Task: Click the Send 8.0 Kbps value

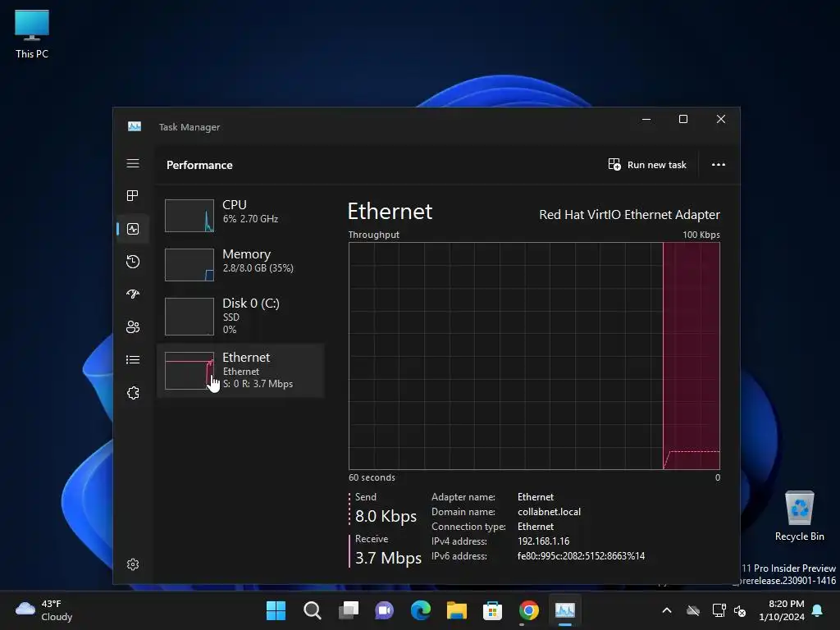Action: click(x=386, y=516)
